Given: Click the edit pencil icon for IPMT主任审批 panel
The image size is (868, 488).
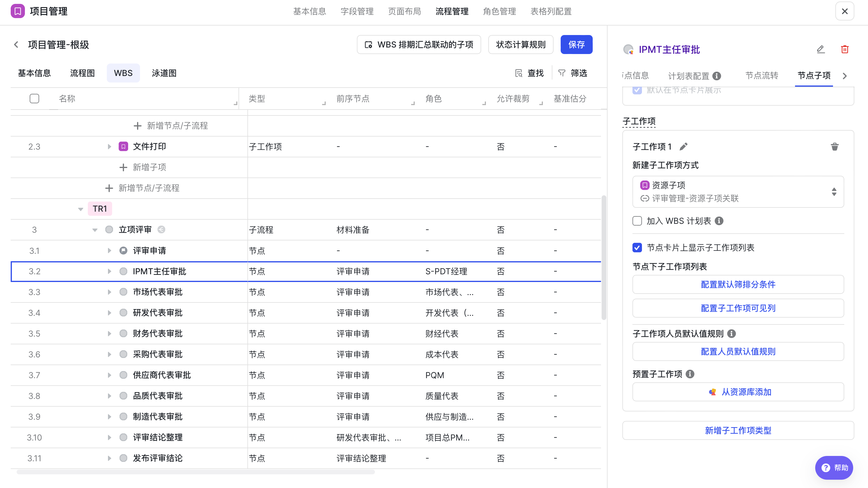Looking at the screenshot, I should tap(821, 50).
